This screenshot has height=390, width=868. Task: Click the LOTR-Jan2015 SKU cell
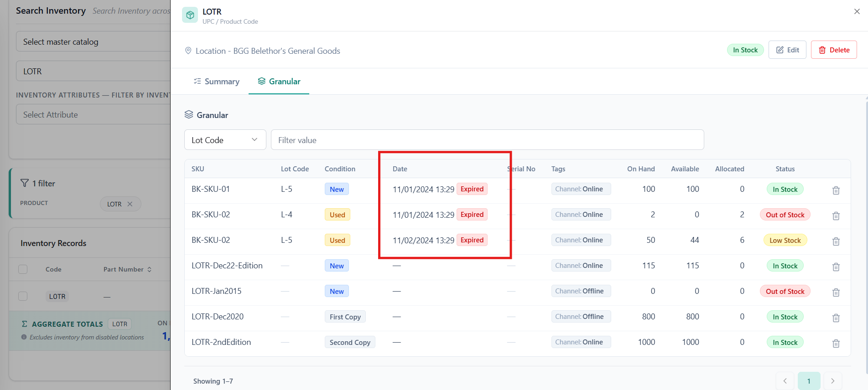point(217,291)
